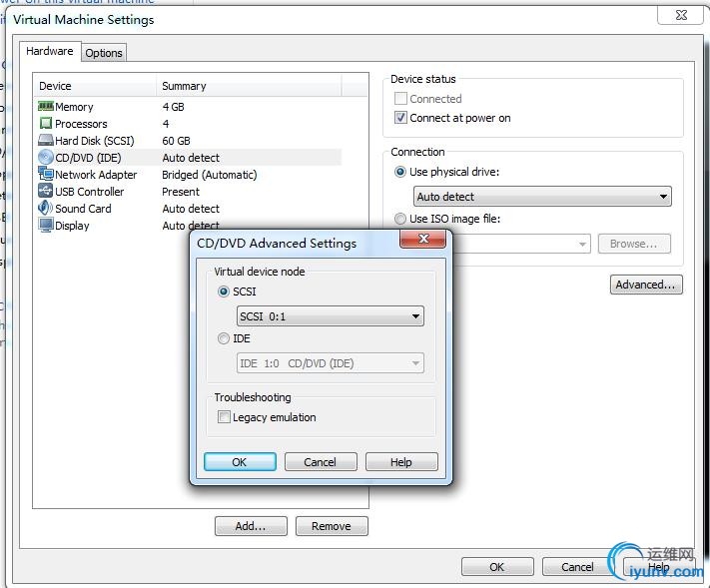Switch to the Options tab
Image resolution: width=710 pixels, height=588 pixels.
[x=104, y=53]
